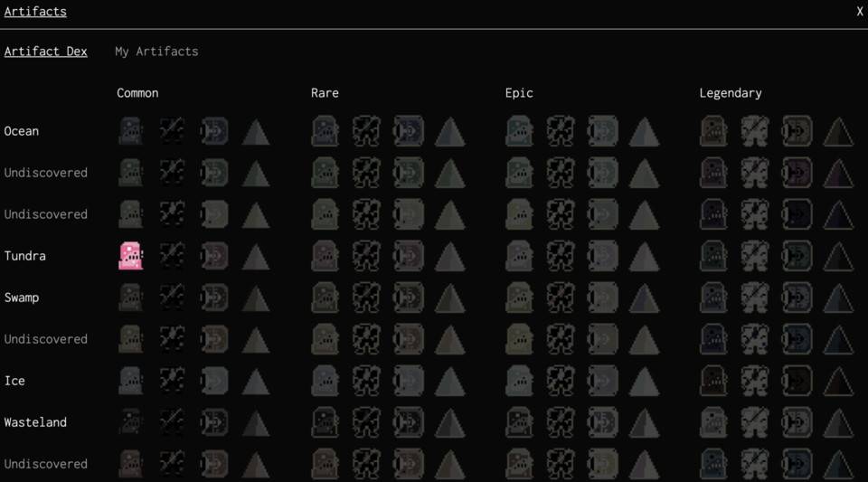The width and height of the screenshot is (868, 482).
Task: Click the Swamp Common colossus artifact
Action: pos(172,298)
